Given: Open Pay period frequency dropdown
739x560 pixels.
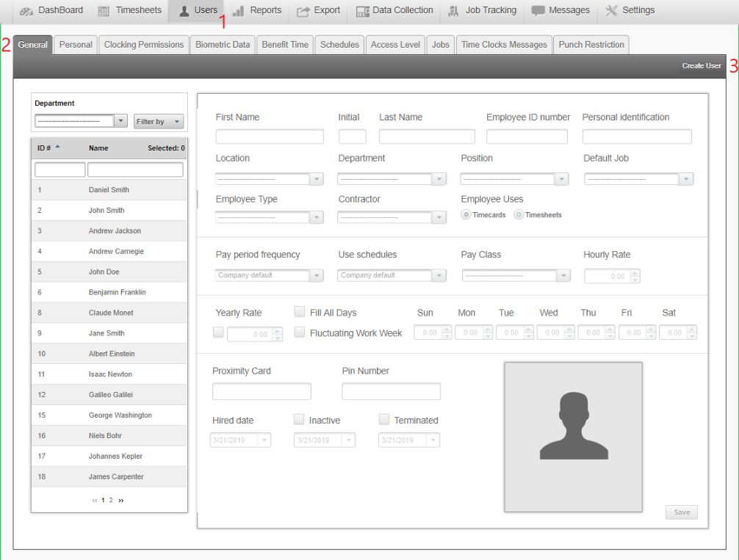Looking at the screenshot, I should 317,275.
